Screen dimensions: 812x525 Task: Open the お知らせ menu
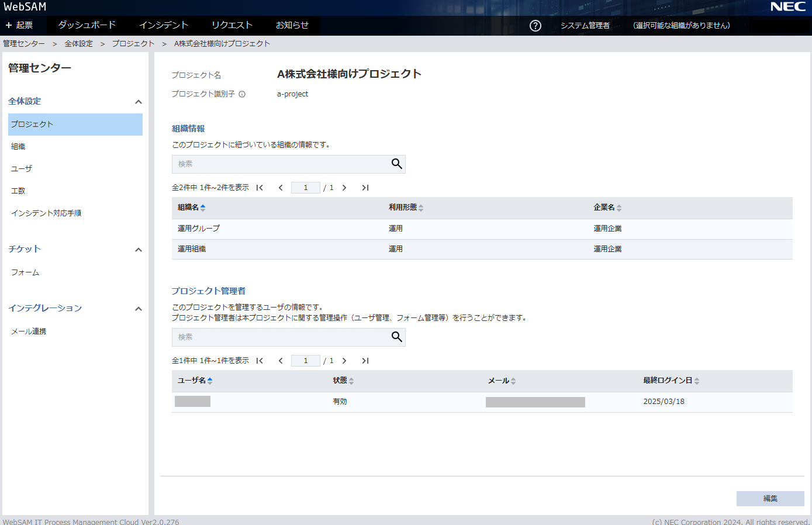292,25
